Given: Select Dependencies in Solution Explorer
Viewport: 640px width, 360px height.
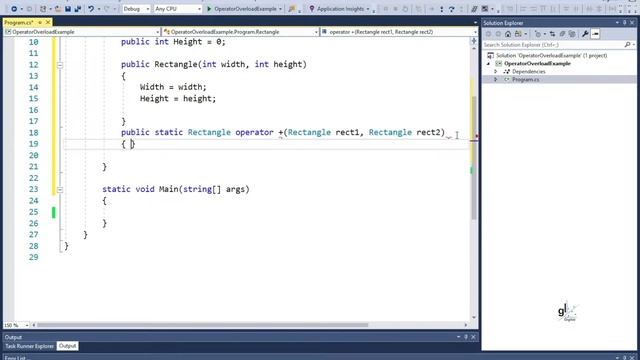Looking at the screenshot, I should tap(529, 71).
